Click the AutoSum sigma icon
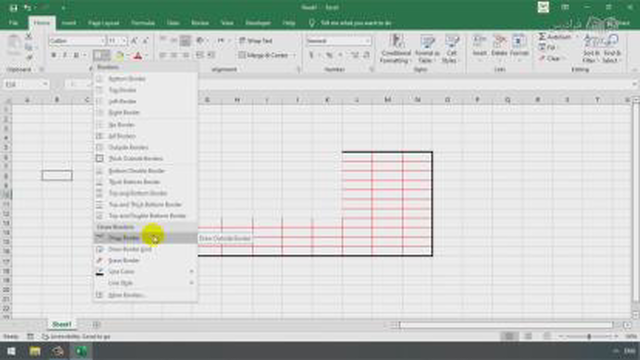The height and width of the screenshot is (360, 640). click(542, 37)
